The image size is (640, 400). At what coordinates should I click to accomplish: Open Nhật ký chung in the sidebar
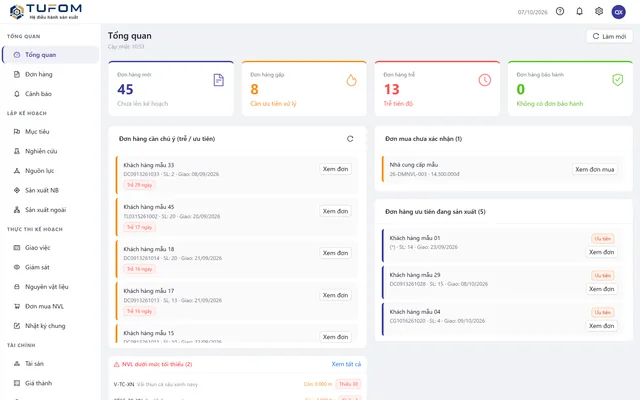51,326
